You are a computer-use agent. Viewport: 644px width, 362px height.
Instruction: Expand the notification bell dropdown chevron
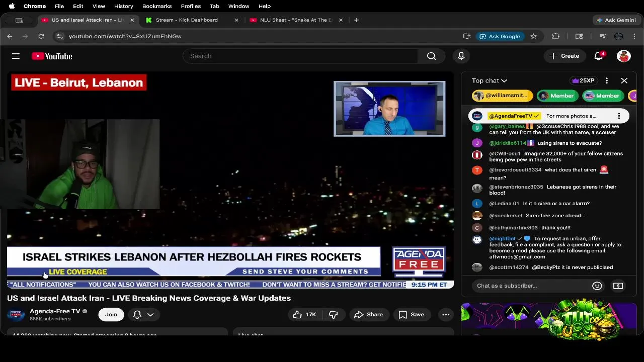150,315
